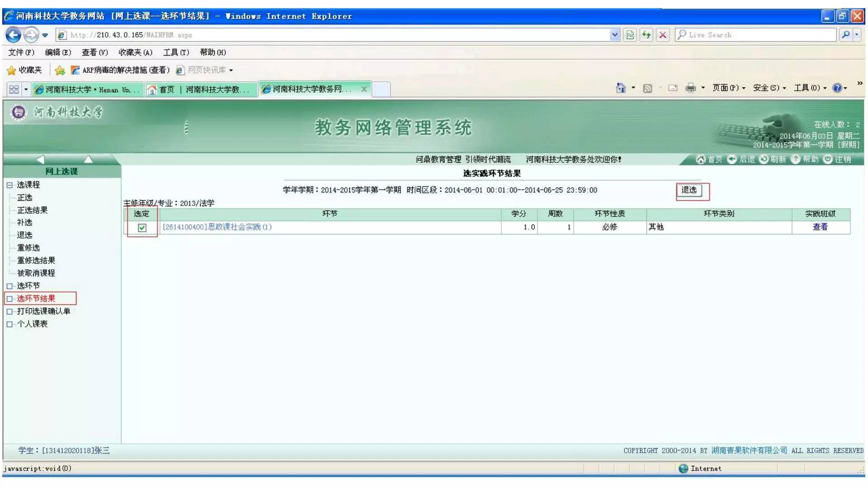868x488 pixels.
Task: Click the 后退 back icon on green navigation bar
Action: pos(733,159)
